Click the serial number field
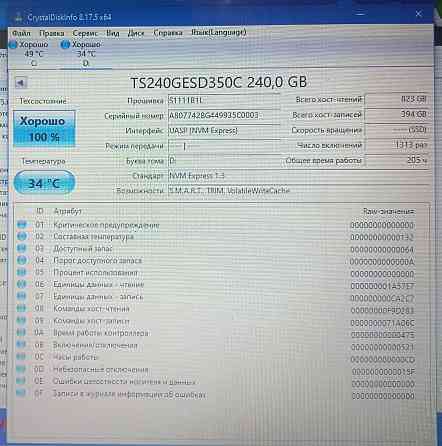Screen dimensions: 442x446 [x=224, y=115]
